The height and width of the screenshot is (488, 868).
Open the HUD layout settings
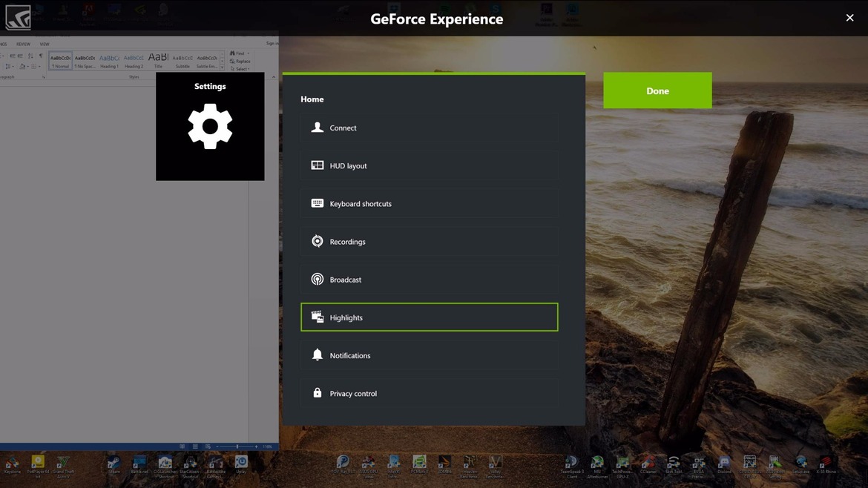coord(429,165)
